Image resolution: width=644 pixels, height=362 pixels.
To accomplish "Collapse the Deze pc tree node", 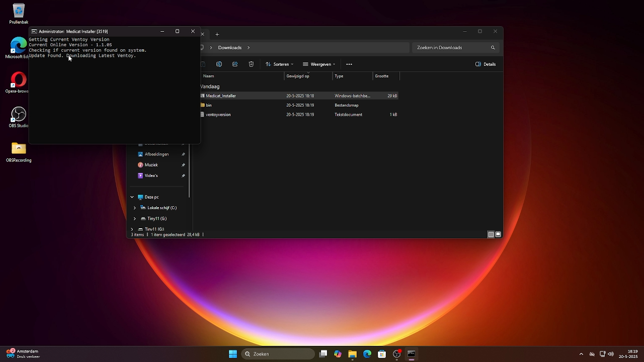I will point(132,197).
